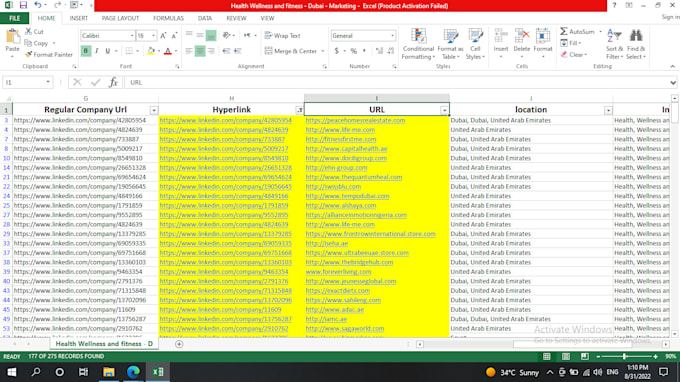Switch to FORMULAS ribbon tab
680x382 pixels.
tap(168, 18)
